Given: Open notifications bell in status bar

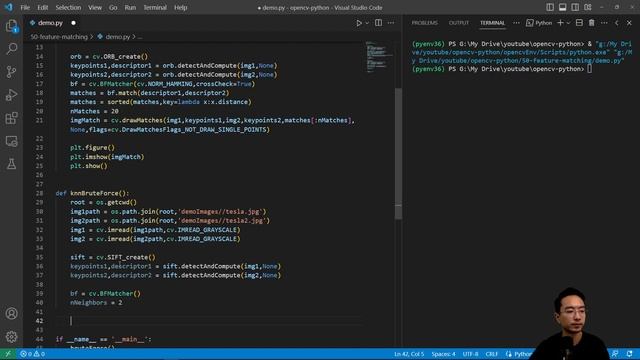Looking at the screenshot, I should [629, 354].
